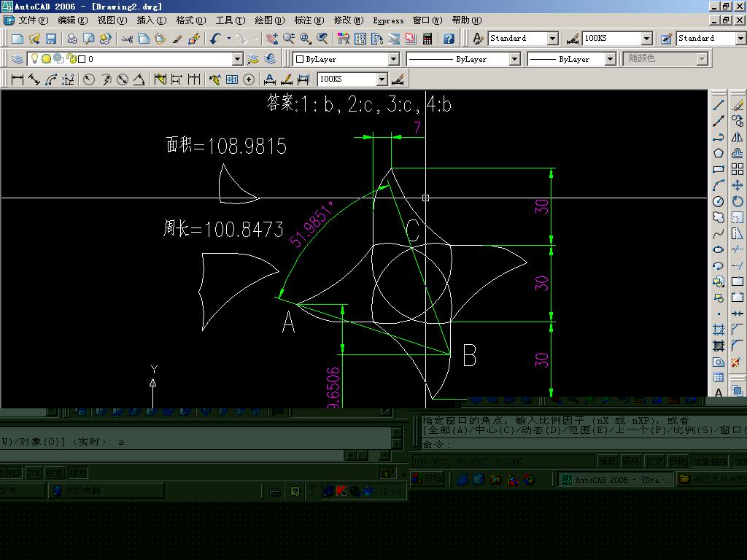
Task: Open the Layer Properties Manager icon
Action: point(18,59)
